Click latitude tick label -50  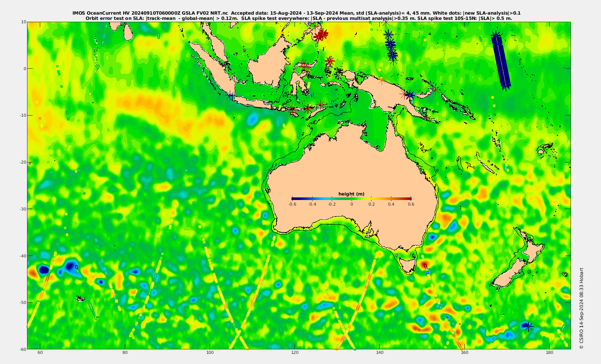(x=23, y=302)
